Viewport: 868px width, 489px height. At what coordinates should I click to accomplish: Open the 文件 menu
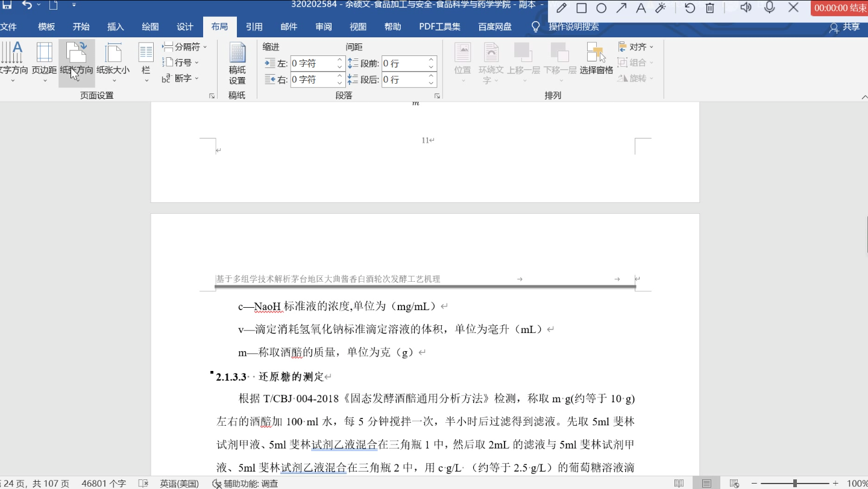[x=8, y=26]
